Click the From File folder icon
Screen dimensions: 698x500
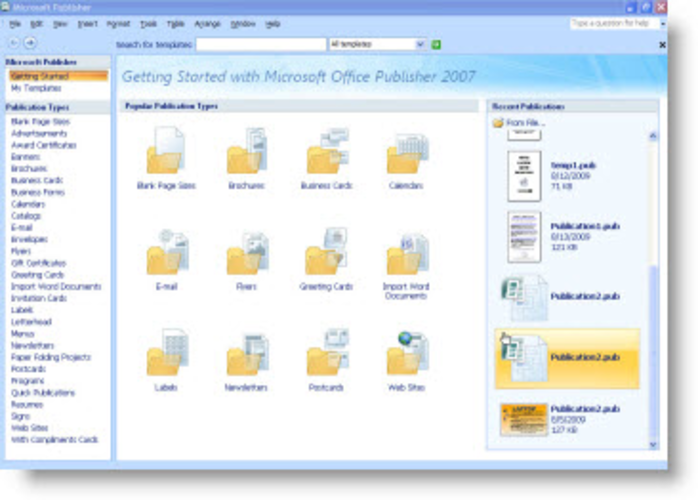pyautogui.click(x=498, y=122)
